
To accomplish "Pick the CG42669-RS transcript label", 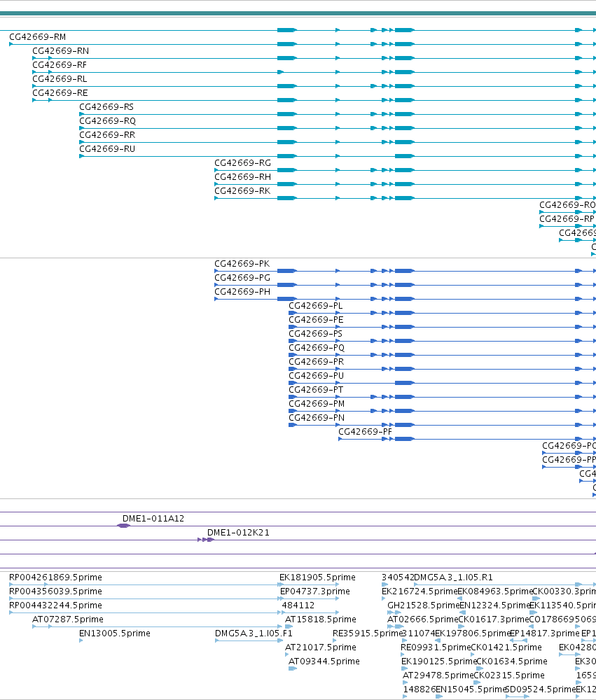I will (106, 107).
